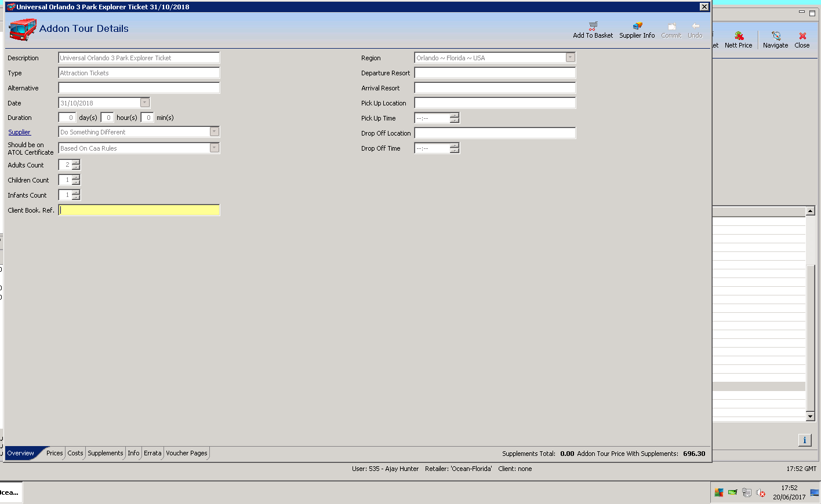The image size is (821, 504).
Task: Click the Type field showing Attraction Tickets
Action: 139,73
